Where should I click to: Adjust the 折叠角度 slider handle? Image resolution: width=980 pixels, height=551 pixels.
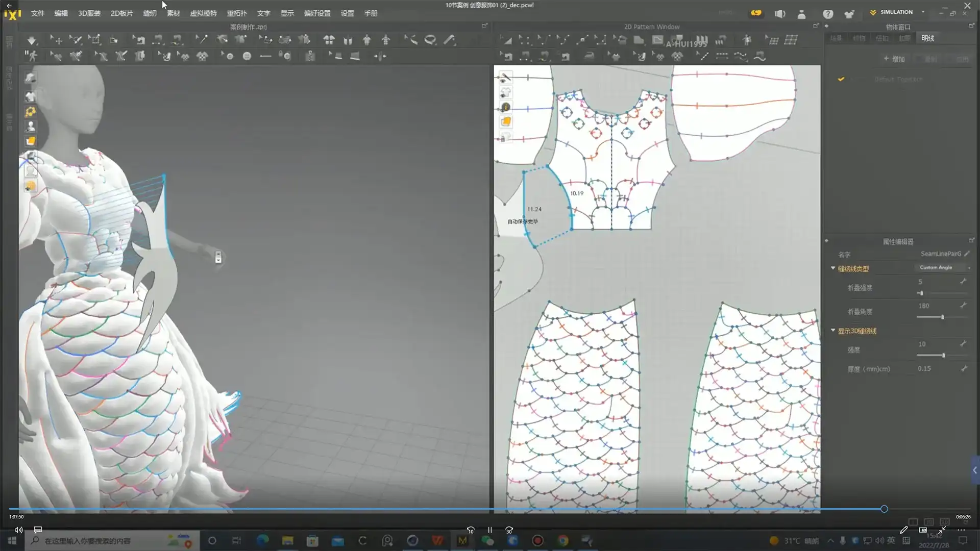click(x=942, y=317)
